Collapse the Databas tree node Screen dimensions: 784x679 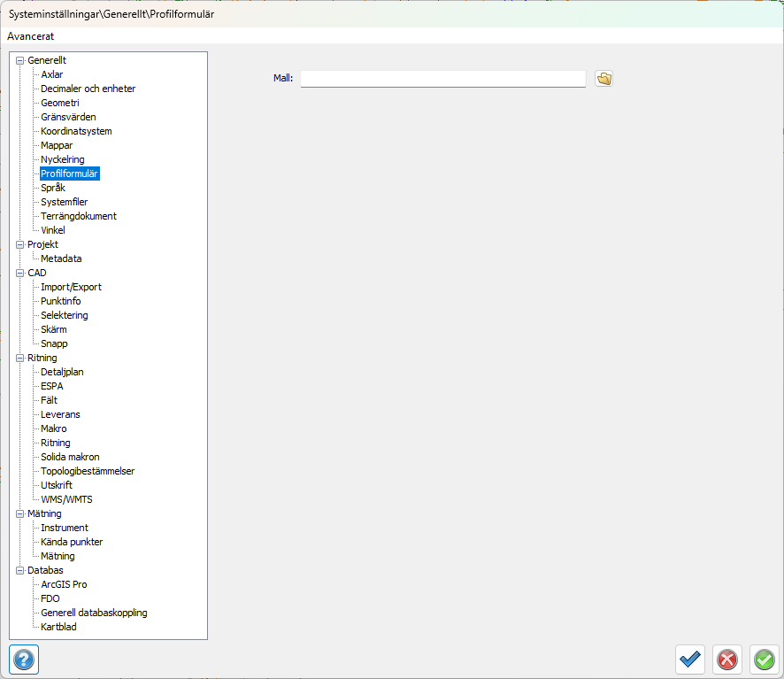tap(19, 570)
